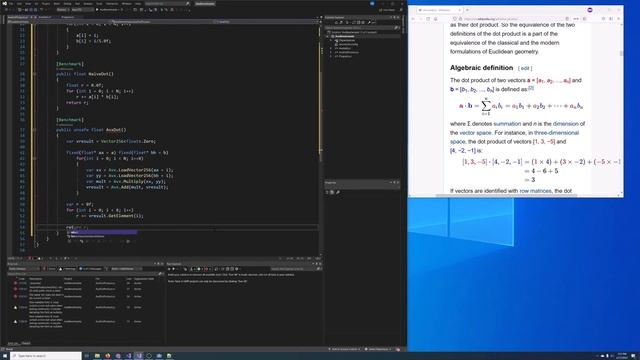The width and height of the screenshot is (640, 360).
Task: Open the row matrices link in the article
Action: click(535, 191)
